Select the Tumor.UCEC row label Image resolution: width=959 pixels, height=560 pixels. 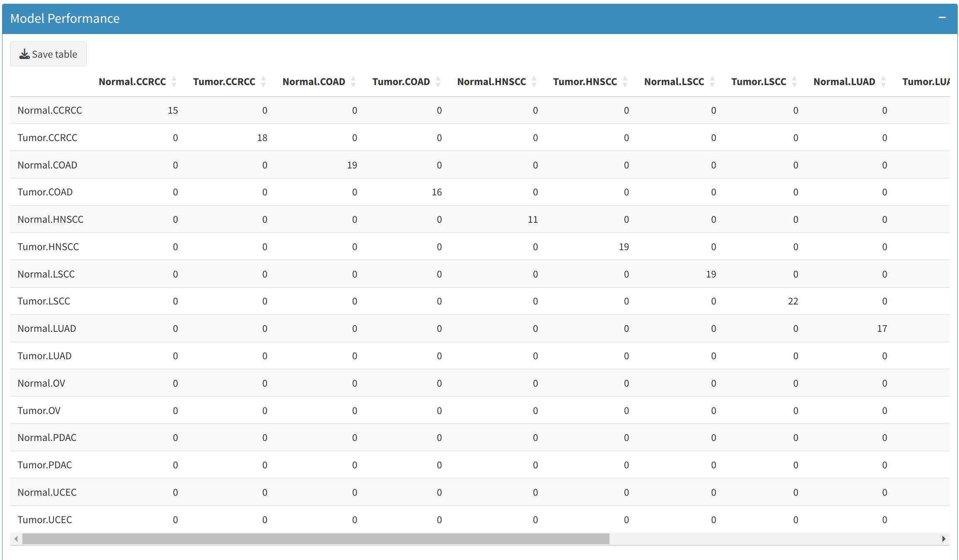click(44, 520)
